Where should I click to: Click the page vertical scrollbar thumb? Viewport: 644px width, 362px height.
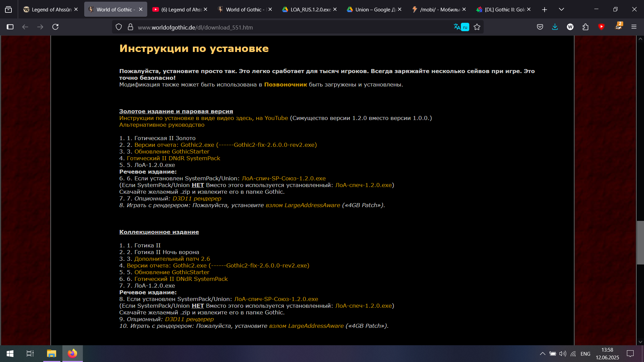pos(640,243)
